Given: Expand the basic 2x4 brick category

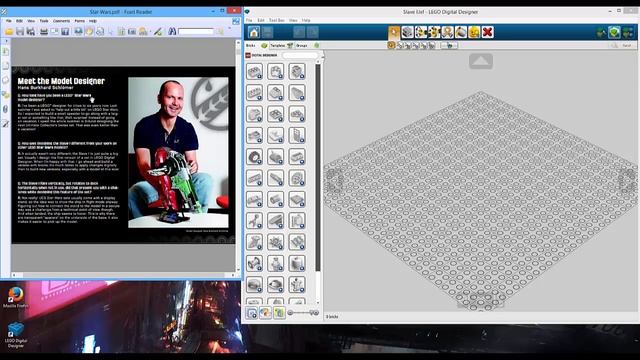Looking at the screenshot, I should [x=254, y=71].
